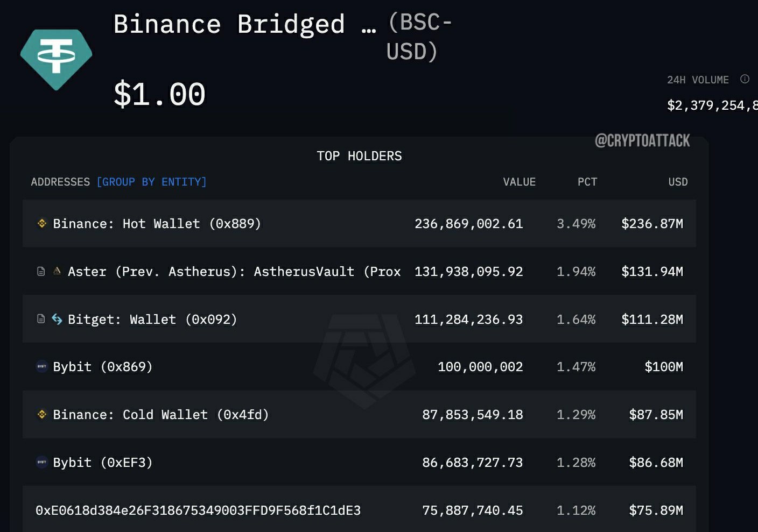Open Binance: Cold Wallet (0x4fd) link
This screenshot has width=758, height=532.
(160, 415)
